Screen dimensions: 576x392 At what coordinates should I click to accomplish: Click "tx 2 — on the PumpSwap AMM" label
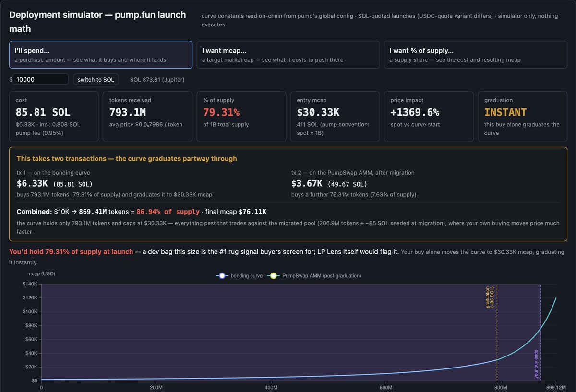pyautogui.click(x=352, y=172)
